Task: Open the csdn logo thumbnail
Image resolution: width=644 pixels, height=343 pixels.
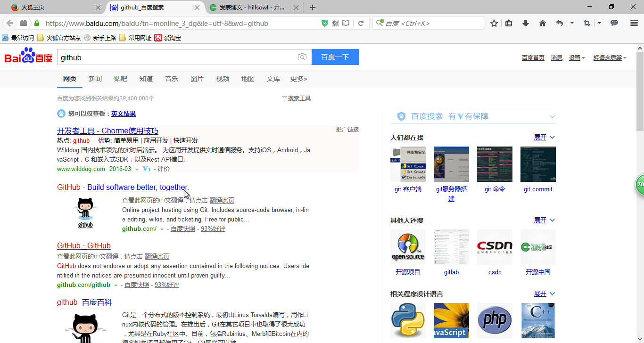Action: 495,247
